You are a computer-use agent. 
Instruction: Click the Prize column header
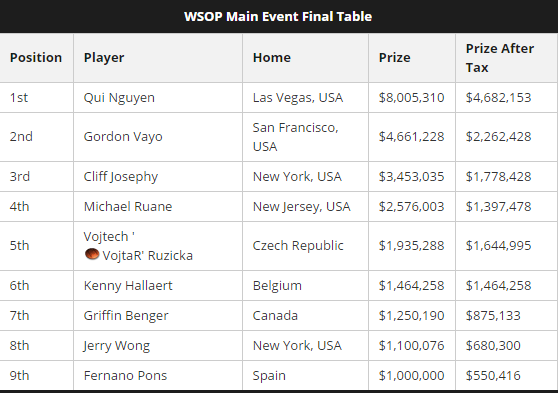[395, 58]
